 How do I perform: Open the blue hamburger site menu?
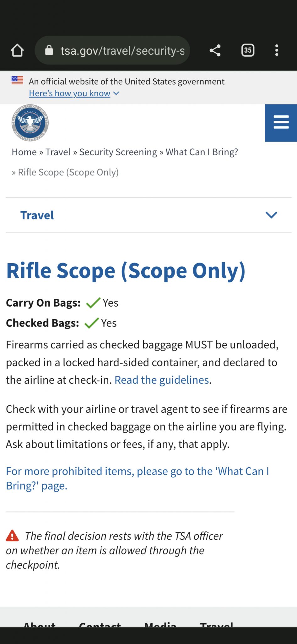pyautogui.click(x=281, y=123)
